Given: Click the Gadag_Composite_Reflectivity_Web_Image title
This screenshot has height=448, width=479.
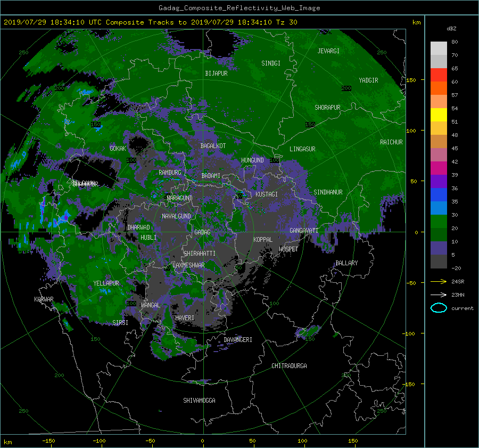Looking at the screenshot, I should click(239, 8).
